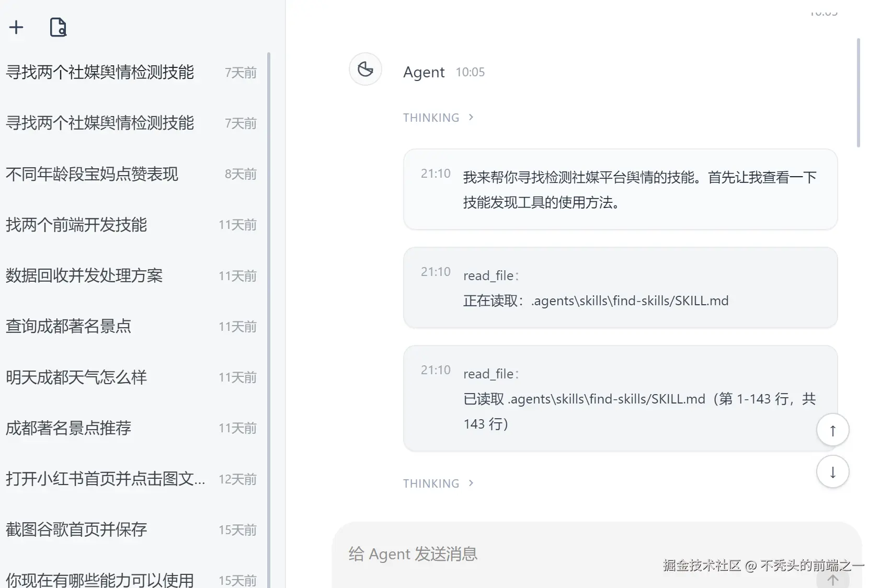Open chat 成都著名景点推荐
The height and width of the screenshot is (588, 880).
[131, 428]
